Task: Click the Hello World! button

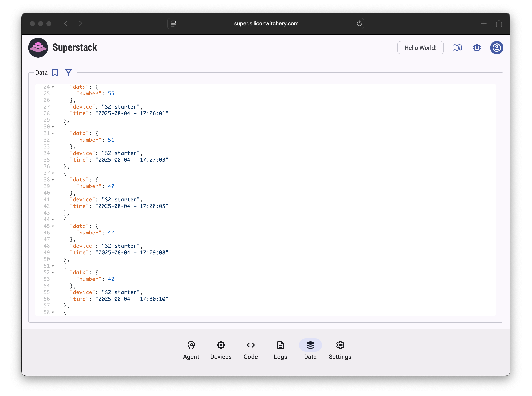Action: point(420,48)
